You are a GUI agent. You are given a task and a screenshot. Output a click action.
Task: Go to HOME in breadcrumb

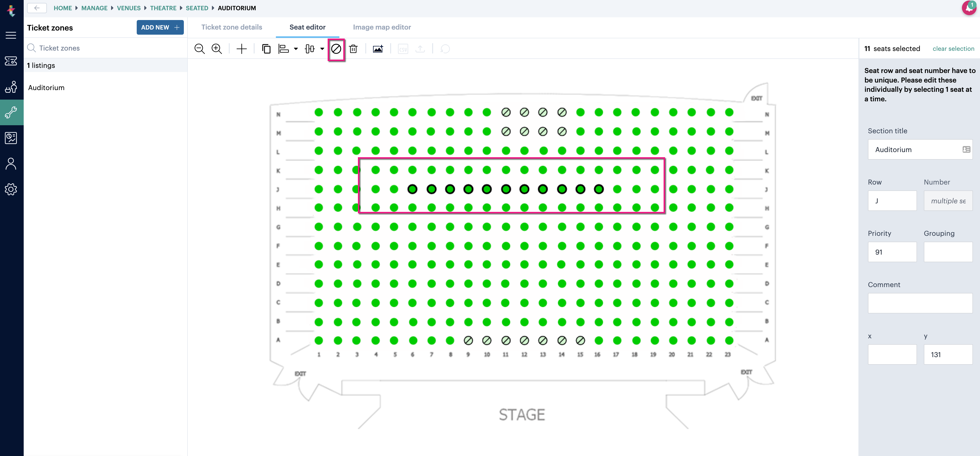tap(63, 8)
